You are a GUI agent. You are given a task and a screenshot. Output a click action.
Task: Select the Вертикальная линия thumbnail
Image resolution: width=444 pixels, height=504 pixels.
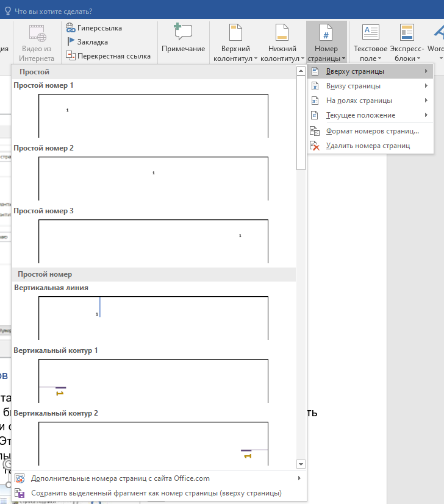pyautogui.click(x=153, y=318)
